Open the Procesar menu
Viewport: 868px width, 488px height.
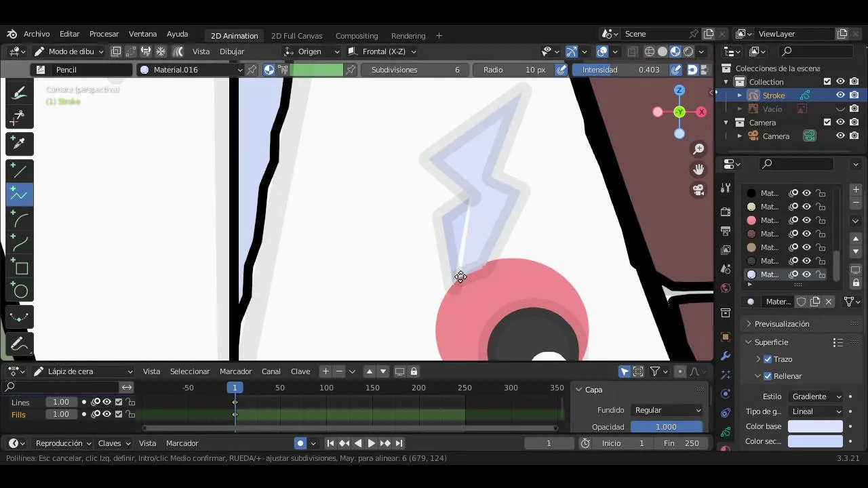pyautogui.click(x=104, y=34)
